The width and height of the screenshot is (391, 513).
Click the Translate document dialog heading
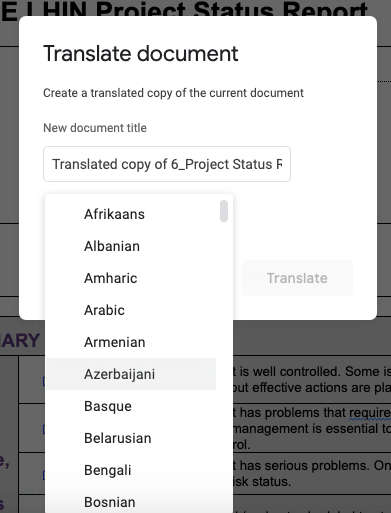coord(141,54)
